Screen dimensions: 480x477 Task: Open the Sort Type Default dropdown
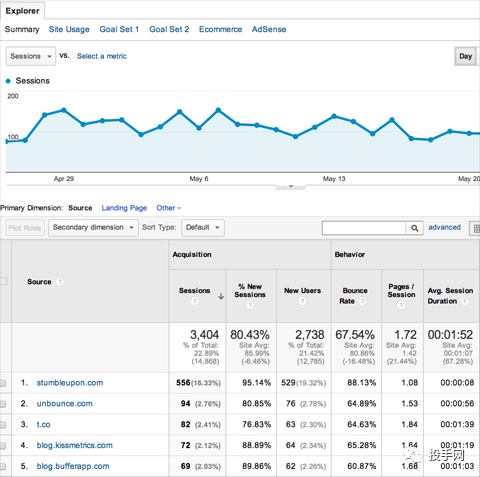203,228
